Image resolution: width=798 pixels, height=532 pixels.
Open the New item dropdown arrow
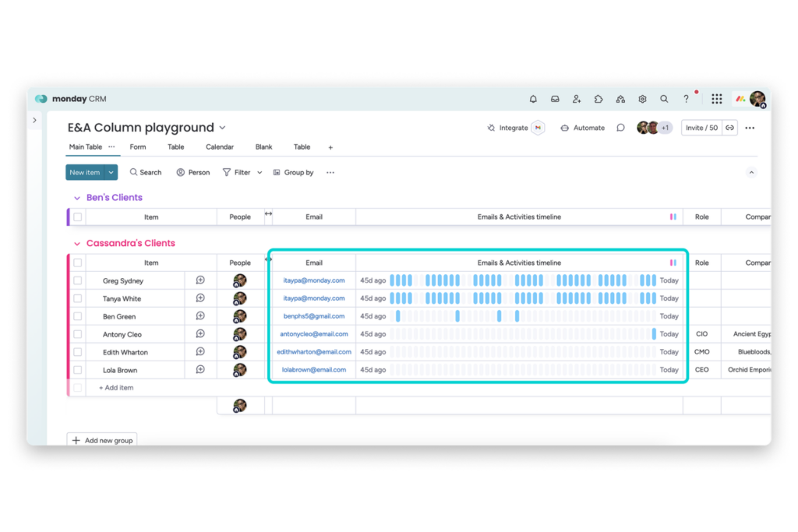point(111,172)
